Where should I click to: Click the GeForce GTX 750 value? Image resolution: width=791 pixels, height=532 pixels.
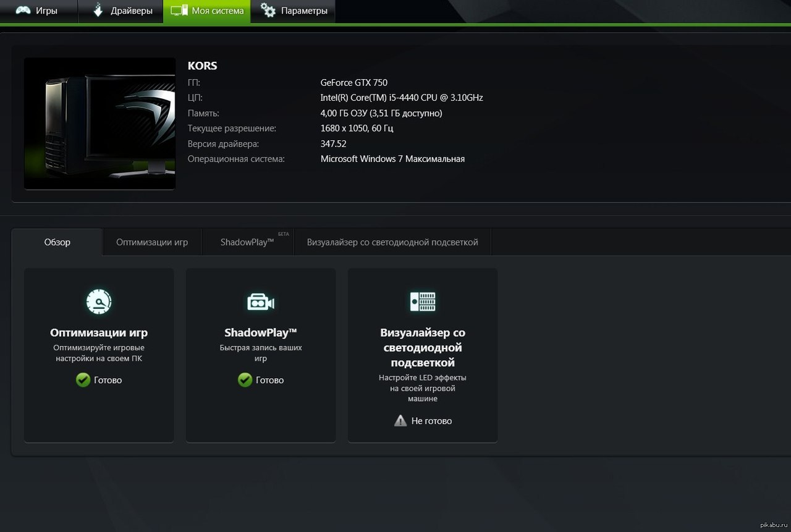tap(354, 83)
